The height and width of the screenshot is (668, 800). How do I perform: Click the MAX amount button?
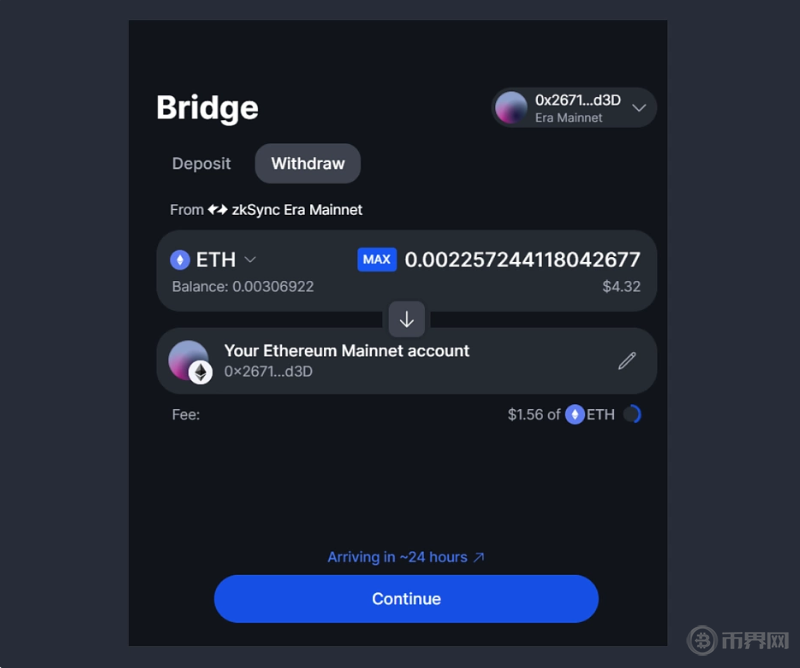click(x=377, y=260)
